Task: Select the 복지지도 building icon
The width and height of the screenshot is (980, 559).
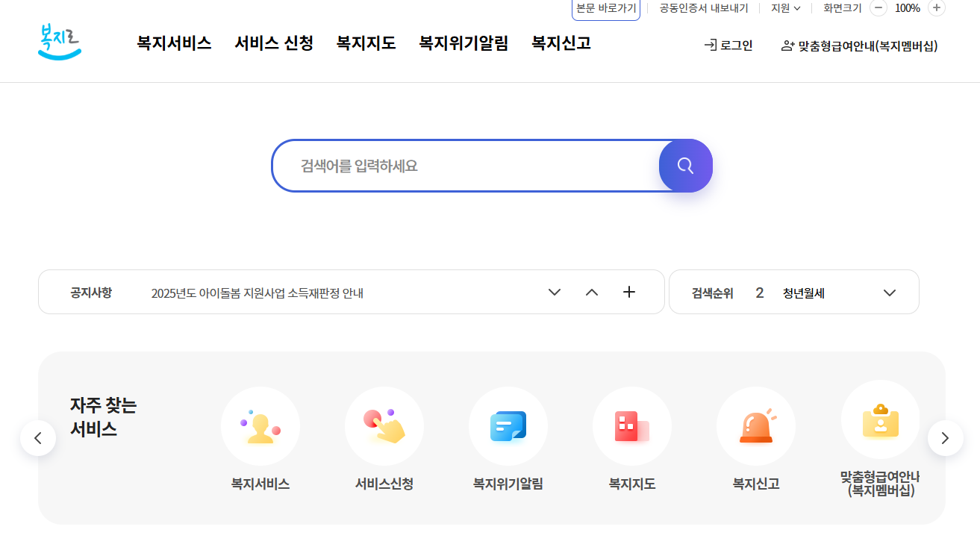Action: [x=632, y=425]
